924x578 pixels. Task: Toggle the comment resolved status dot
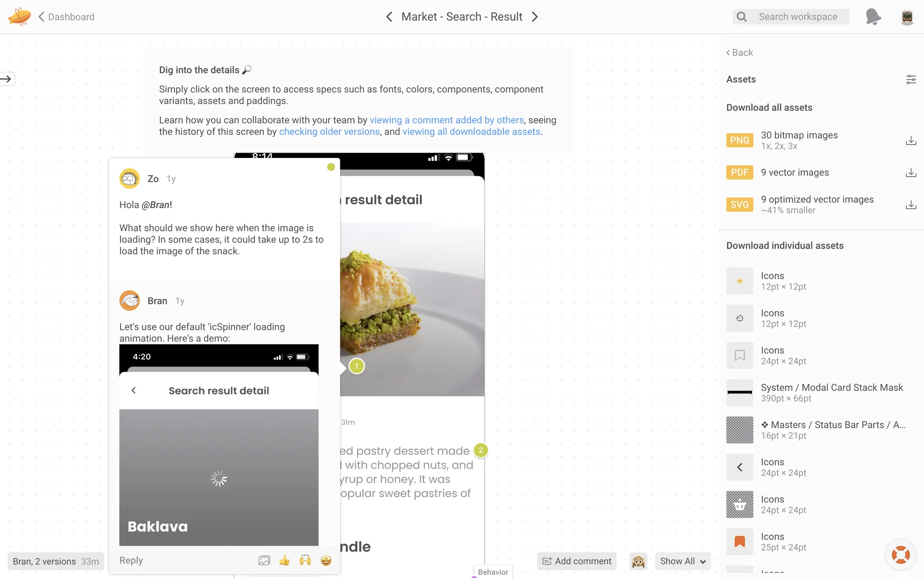(x=331, y=167)
